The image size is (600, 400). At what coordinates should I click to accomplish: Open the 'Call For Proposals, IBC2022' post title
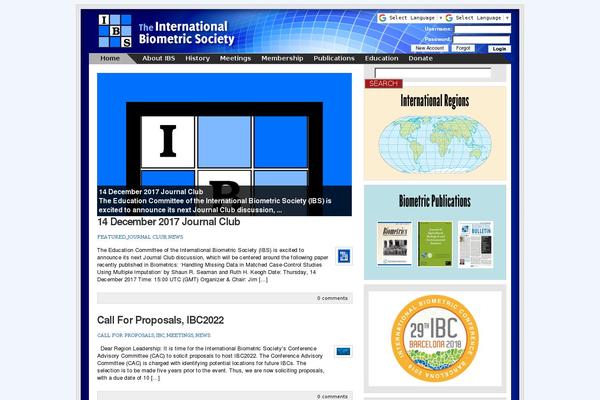click(160, 320)
